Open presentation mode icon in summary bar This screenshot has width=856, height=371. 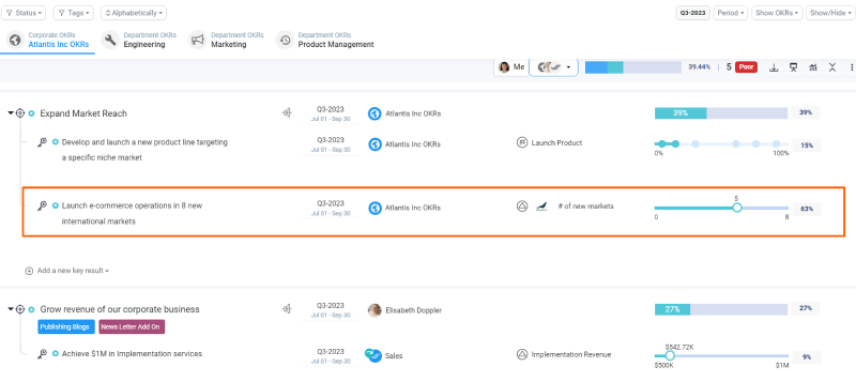793,67
